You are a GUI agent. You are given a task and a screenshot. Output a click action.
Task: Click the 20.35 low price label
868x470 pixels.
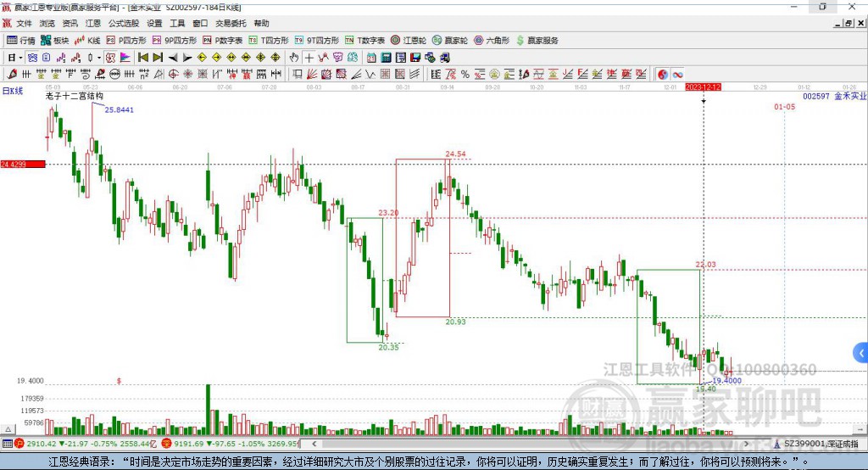(388, 347)
